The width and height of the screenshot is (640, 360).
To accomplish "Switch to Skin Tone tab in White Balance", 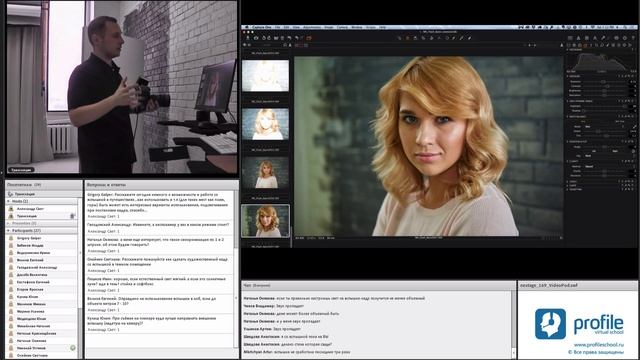I will tap(620, 121).
